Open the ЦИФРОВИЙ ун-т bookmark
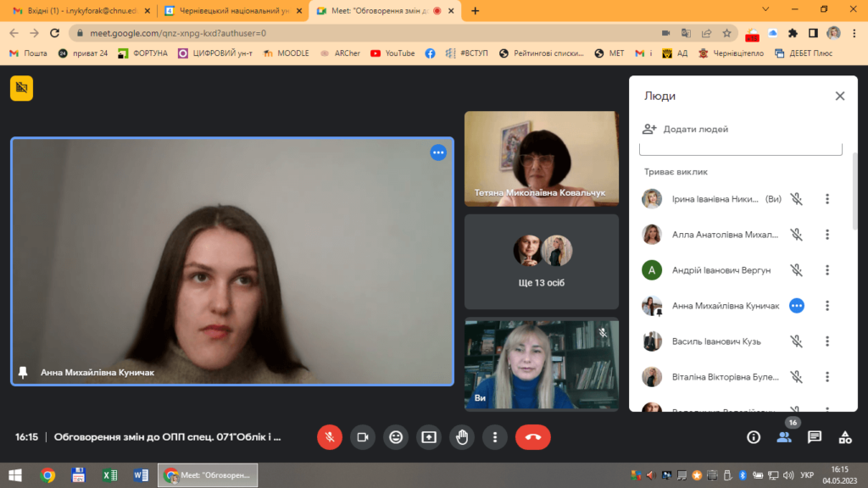The width and height of the screenshot is (868, 488). click(214, 53)
